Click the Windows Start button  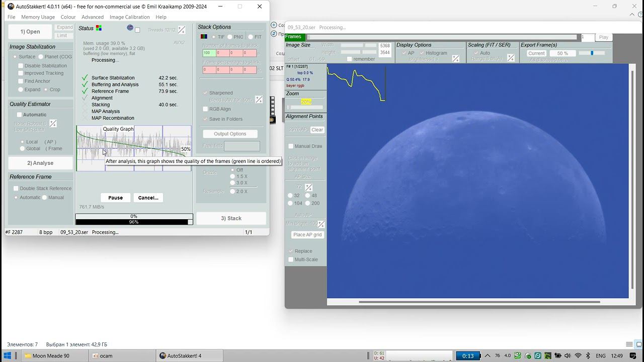(8, 355)
